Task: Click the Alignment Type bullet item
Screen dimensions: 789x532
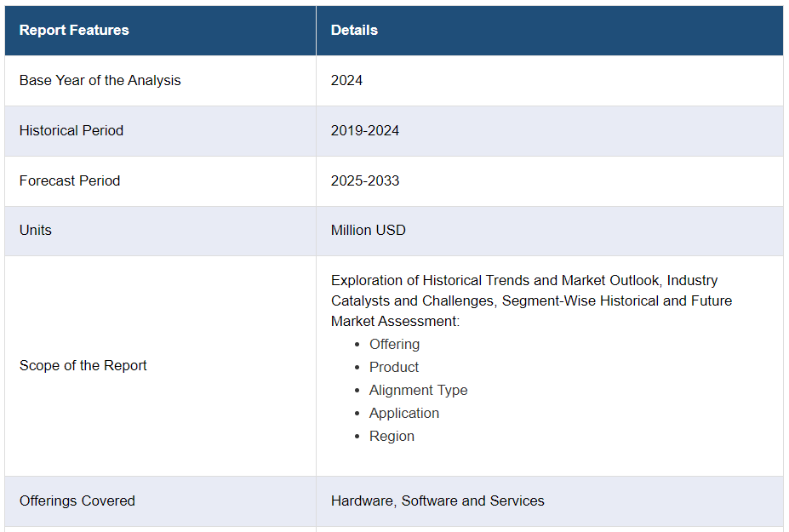Action: click(418, 391)
